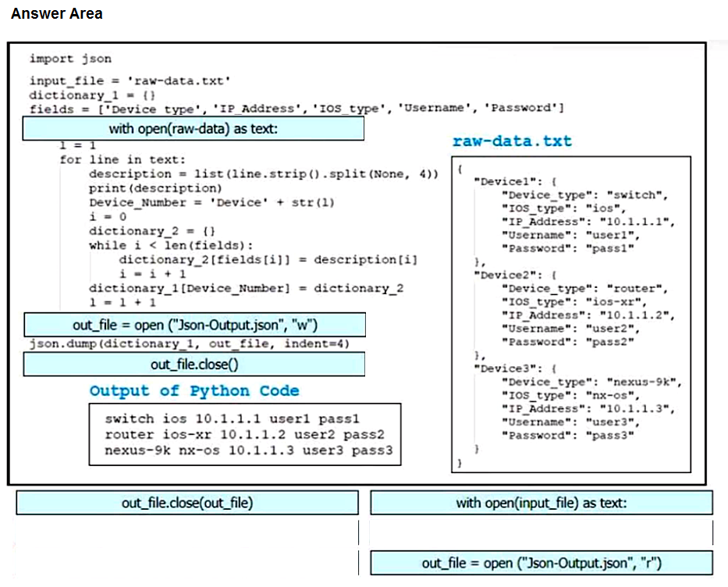Click the "IOS_type": "ios-xr" line

[x=574, y=302]
